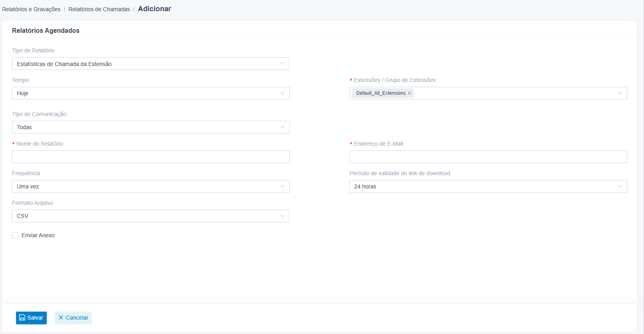This screenshot has height=334, width=644.
Task: Click the Endereço de E-Mail label
Action: click(378, 144)
